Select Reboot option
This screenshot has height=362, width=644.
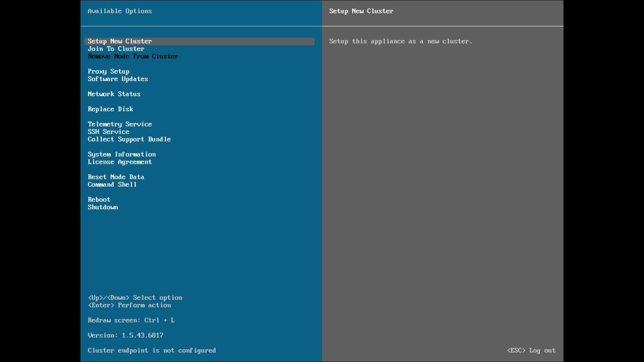[x=99, y=200]
